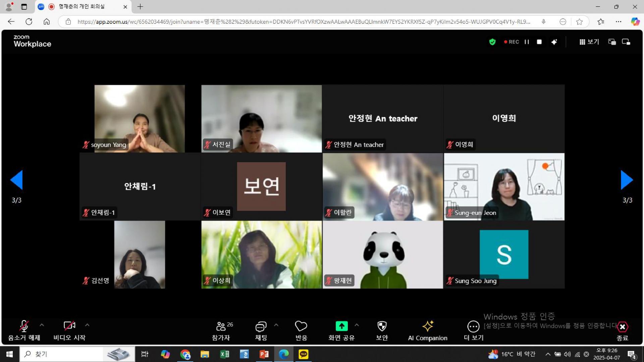Open Copilot in Edge sidebar
This screenshot has width=644, height=362.
pyautogui.click(x=635, y=22)
